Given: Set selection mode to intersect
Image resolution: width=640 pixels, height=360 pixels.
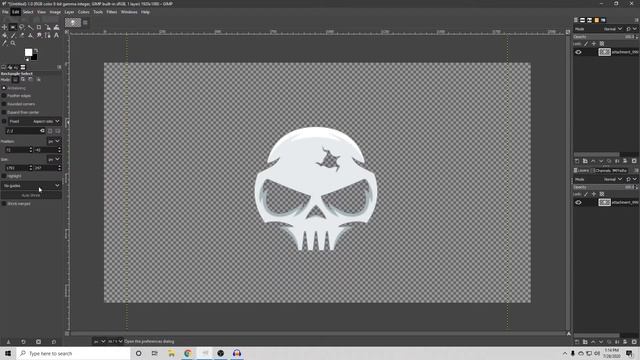Looking at the screenshot, I should point(38,79).
